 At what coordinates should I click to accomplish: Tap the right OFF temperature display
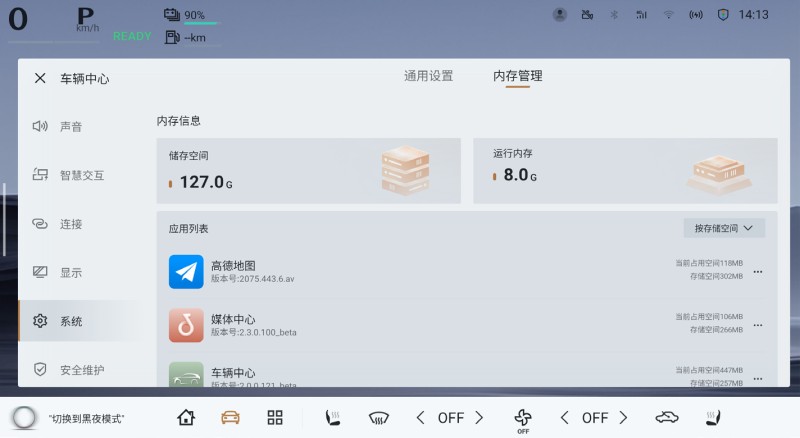tap(594, 418)
